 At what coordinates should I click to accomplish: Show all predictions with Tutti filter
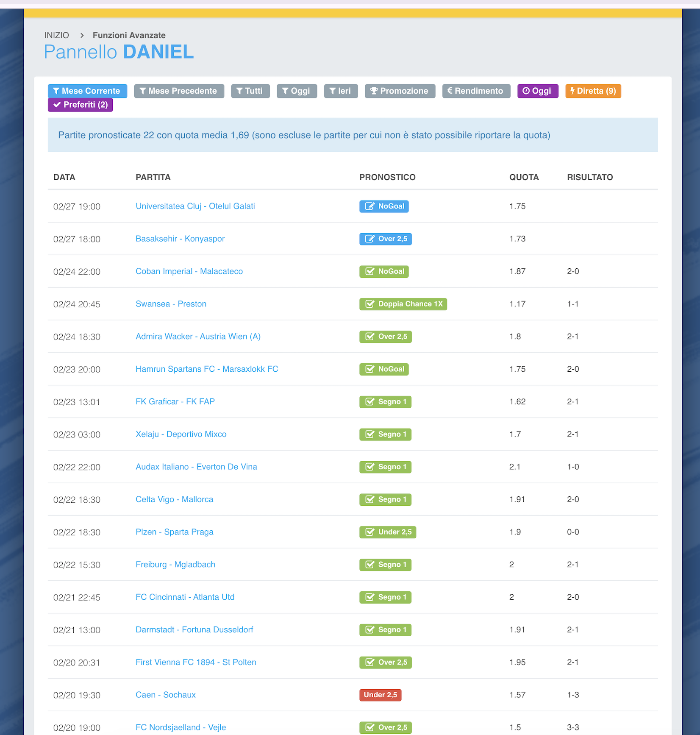click(x=250, y=91)
